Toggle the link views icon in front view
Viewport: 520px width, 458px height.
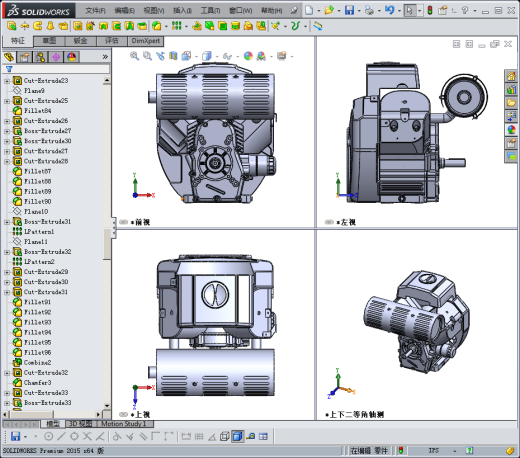123,222
